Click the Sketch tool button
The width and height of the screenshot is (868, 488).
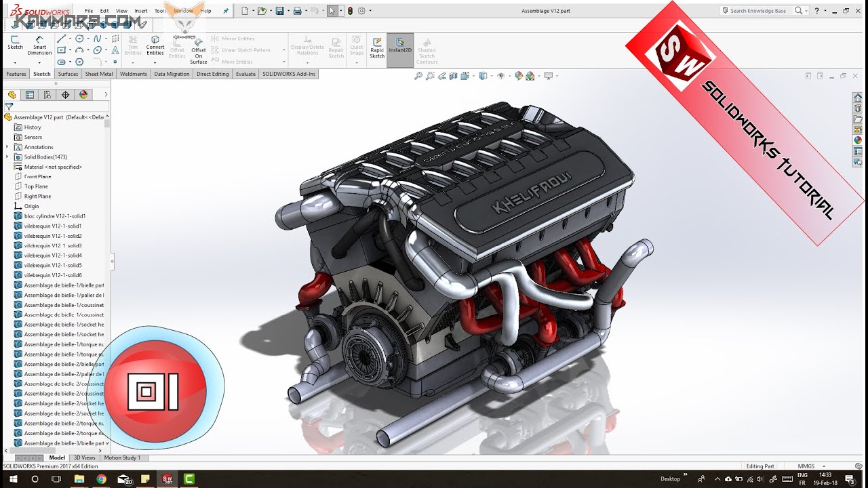(x=15, y=43)
